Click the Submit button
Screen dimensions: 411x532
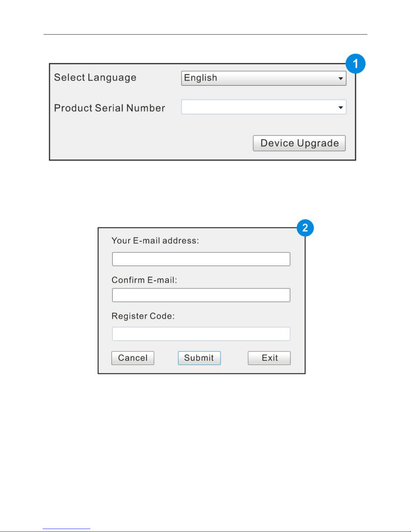pos(199,358)
